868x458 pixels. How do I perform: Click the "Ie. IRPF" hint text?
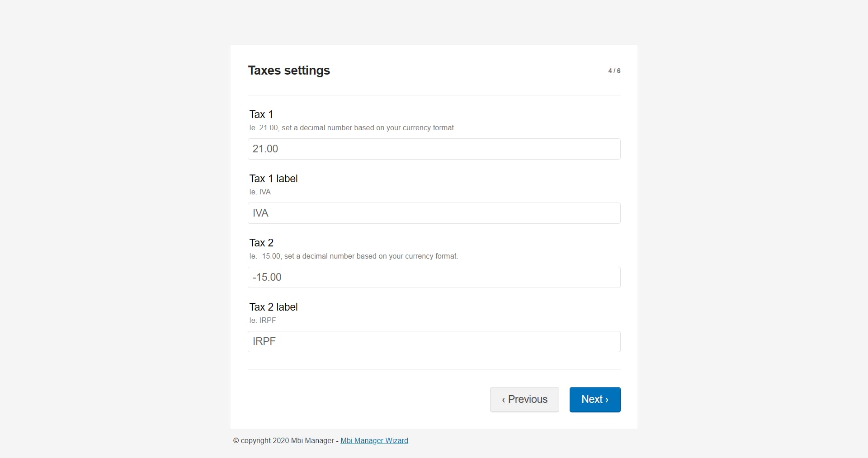[262, 321]
